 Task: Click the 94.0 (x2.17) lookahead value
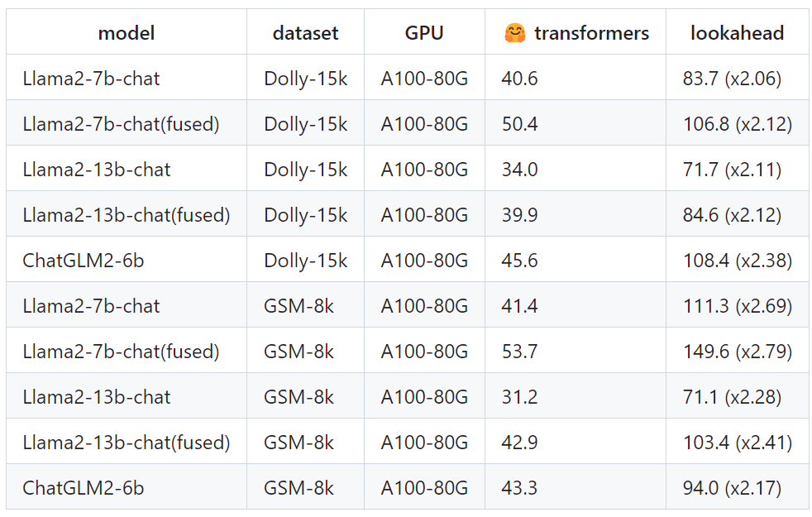tap(732, 487)
